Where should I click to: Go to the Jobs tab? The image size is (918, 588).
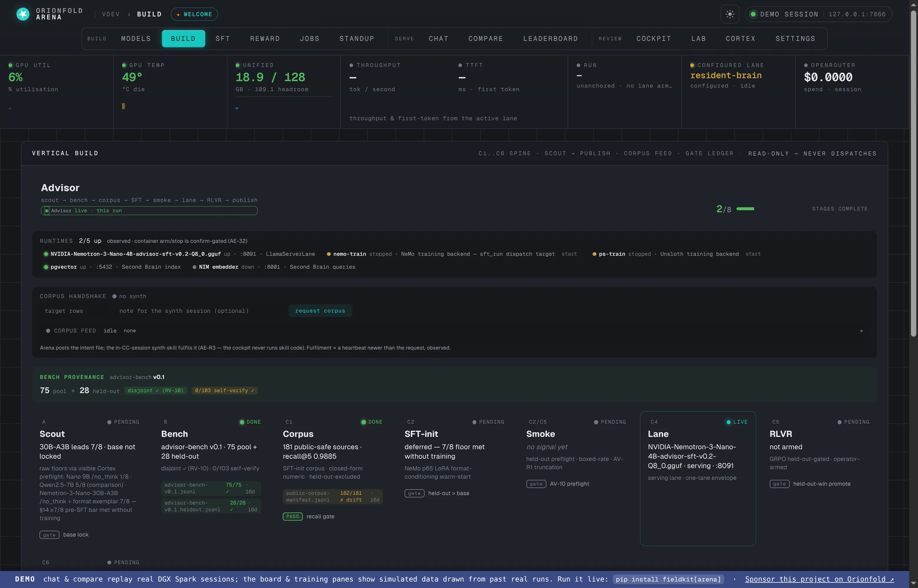[310, 39]
